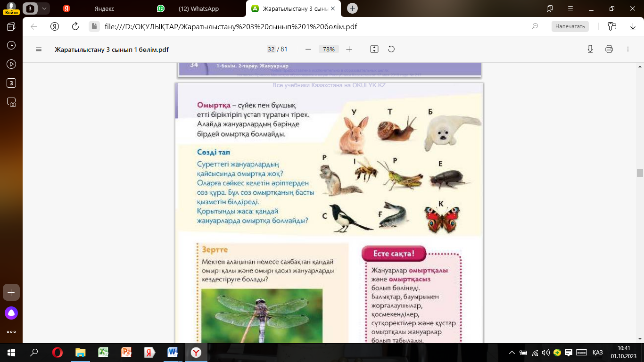Open Microsoft Word from the taskbar
The width and height of the screenshot is (644, 362).
tap(172, 353)
